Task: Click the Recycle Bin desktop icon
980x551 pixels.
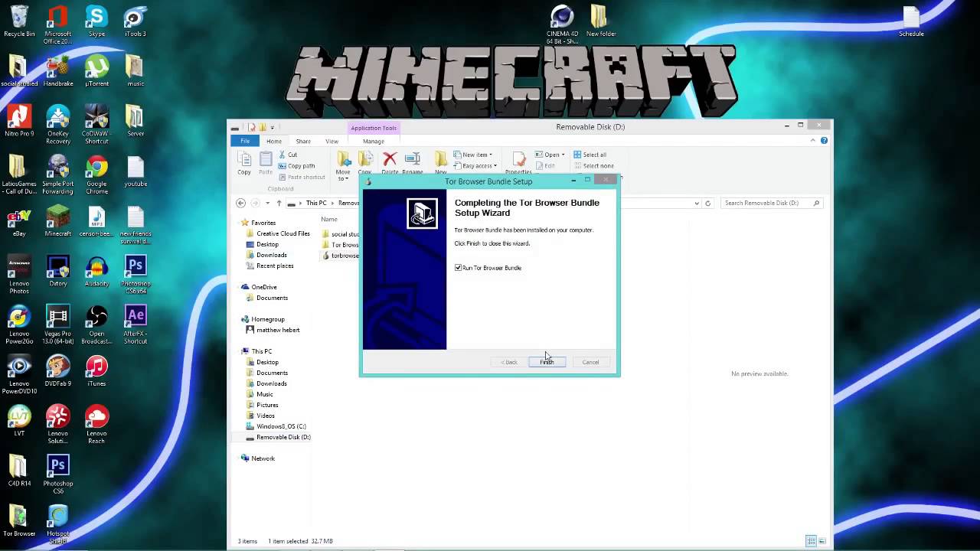Action: 19,21
